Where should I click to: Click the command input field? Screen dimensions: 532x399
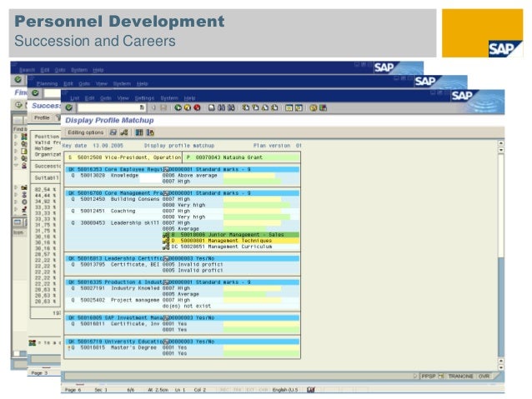pyautogui.click(x=108, y=107)
